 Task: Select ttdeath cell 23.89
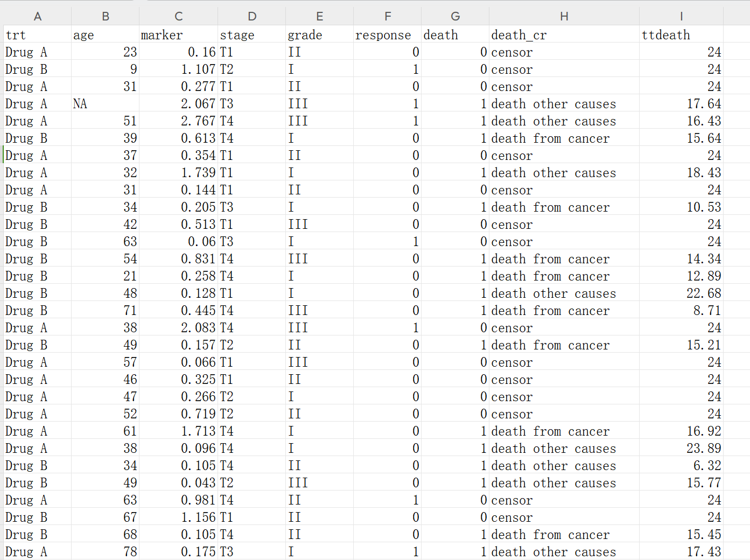coord(681,448)
